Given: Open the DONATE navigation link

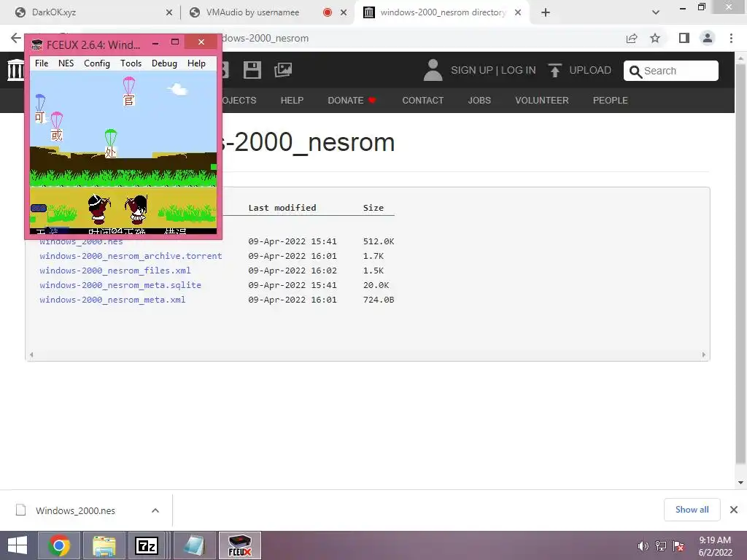Looking at the screenshot, I should [352, 101].
